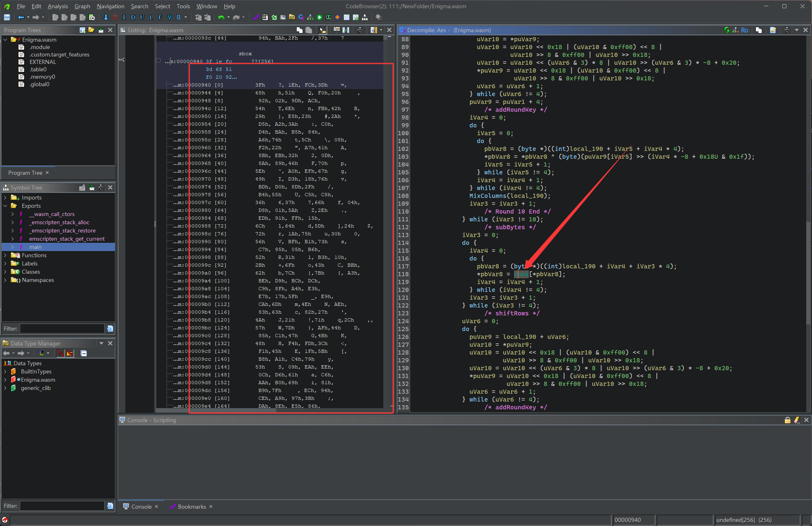Open script manager green play icon
Viewport: 812px width, 526px height.
click(319, 17)
